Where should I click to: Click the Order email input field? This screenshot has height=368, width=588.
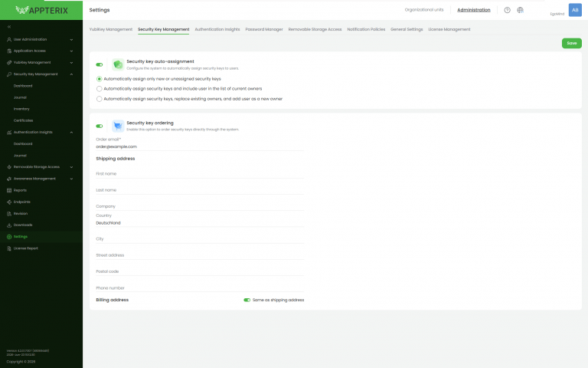point(200,147)
